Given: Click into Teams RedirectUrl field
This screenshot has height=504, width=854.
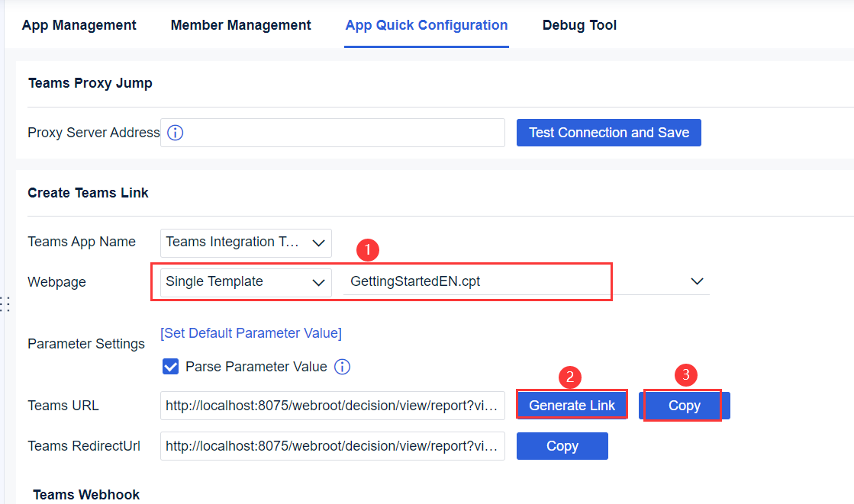Looking at the screenshot, I should coord(333,446).
